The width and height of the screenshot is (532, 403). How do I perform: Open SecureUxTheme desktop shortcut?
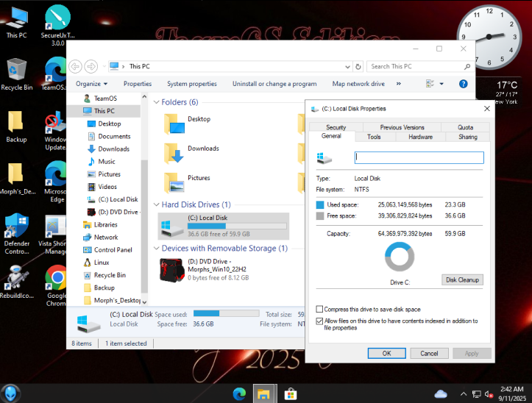pyautogui.click(x=57, y=25)
